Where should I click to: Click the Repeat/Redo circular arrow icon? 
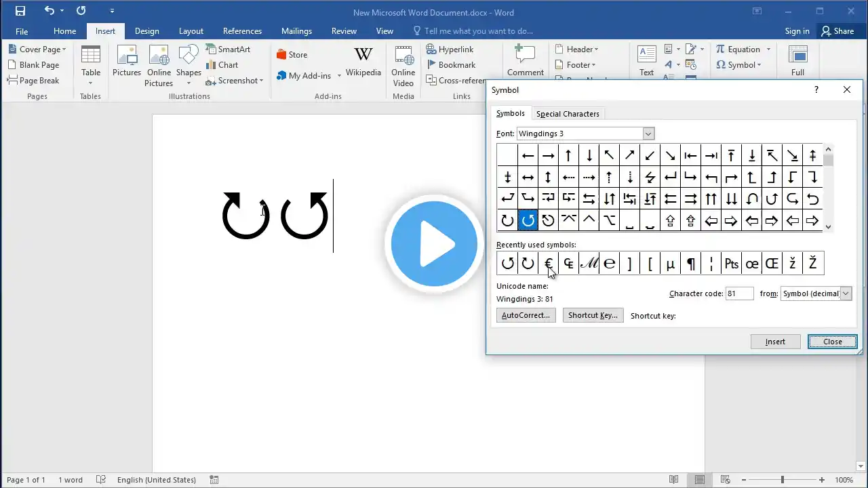81,11
